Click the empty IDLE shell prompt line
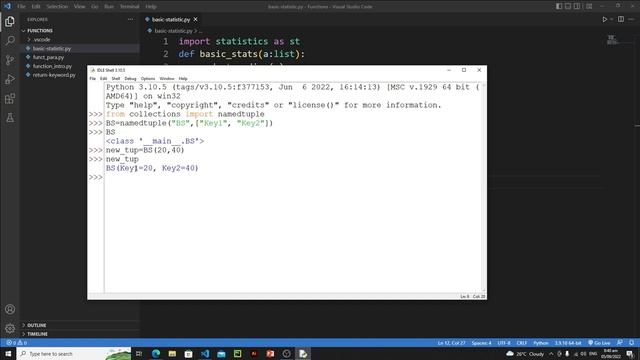The image size is (640, 360). click(293, 177)
